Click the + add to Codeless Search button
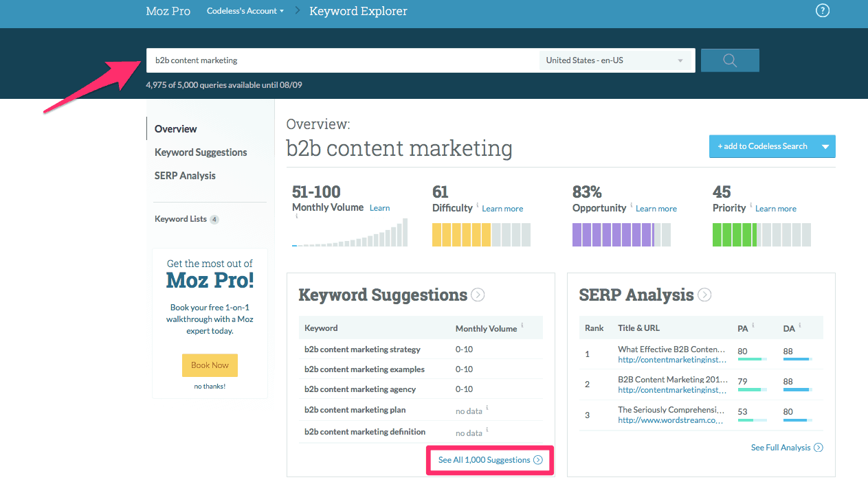This screenshot has width=868, height=482. [x=763, y=146]
